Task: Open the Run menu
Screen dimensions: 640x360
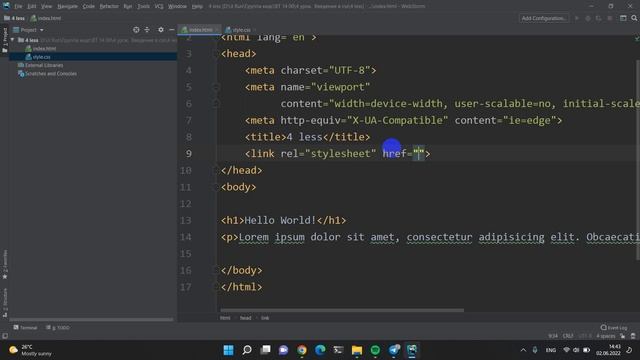Action: coord(128,6)
